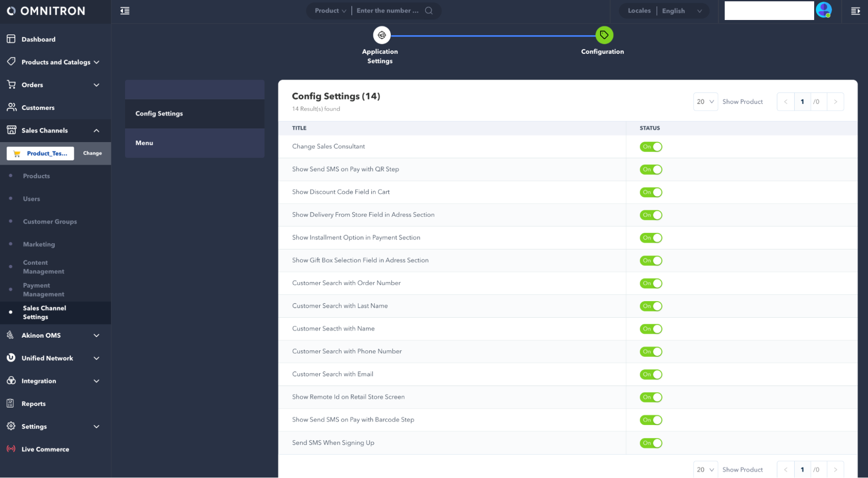The height and width of the screenshot is (478, 868).
Task: Open the top page size 20 dropdown
Action: [705, 102]
